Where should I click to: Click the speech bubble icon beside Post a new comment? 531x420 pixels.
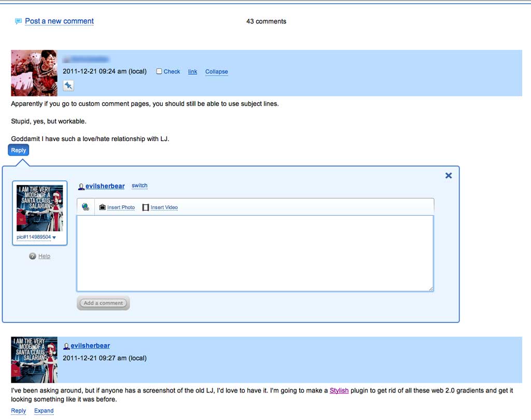tap(18, 21)
